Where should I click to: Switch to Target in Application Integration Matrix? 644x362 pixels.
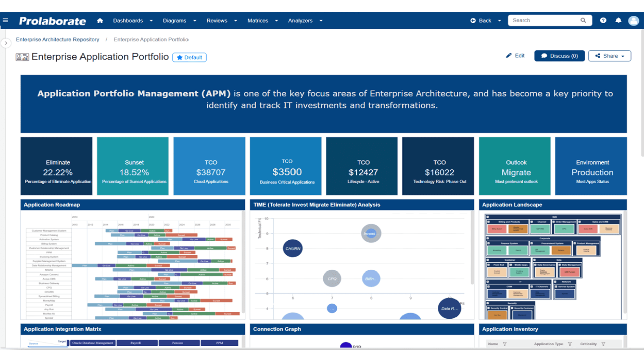(x=62, y=342)
